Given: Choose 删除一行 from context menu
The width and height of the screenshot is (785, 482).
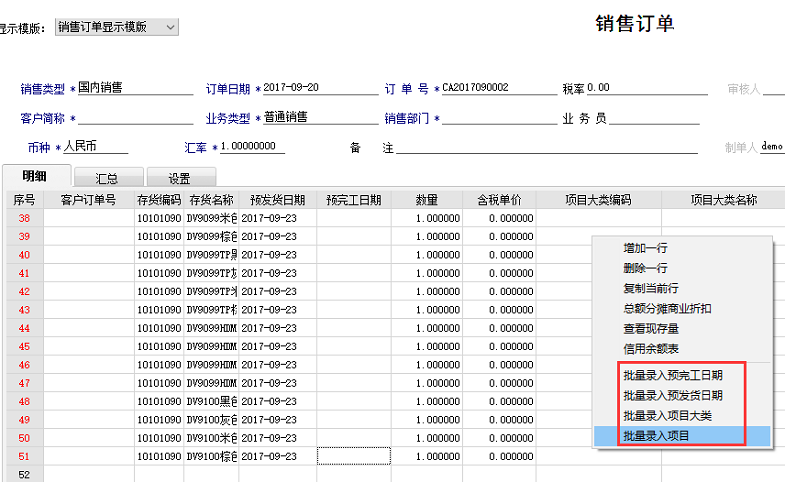Looking at the screenshot, I should tap(645, 267).
